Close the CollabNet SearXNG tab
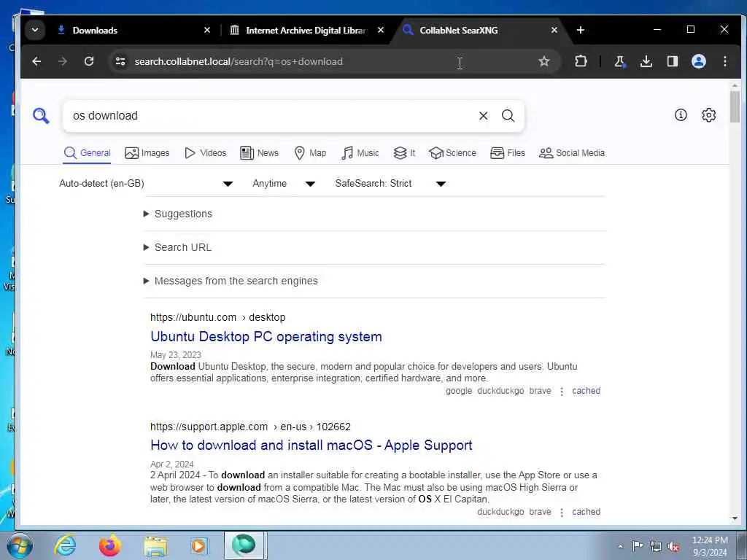The height and width of the screenshot is (560, 747). point(554,30)
